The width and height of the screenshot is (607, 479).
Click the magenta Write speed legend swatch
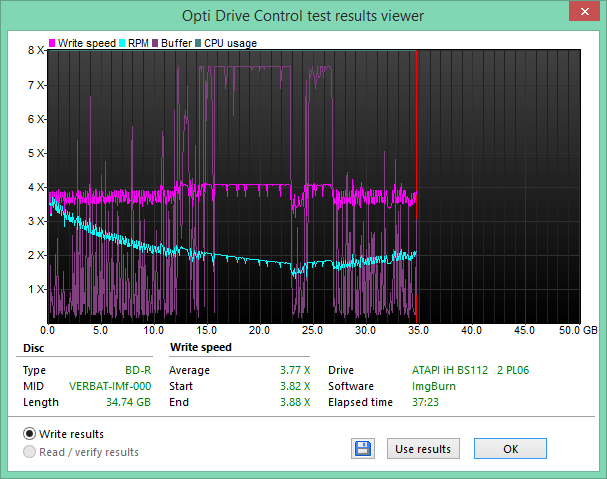52,43
